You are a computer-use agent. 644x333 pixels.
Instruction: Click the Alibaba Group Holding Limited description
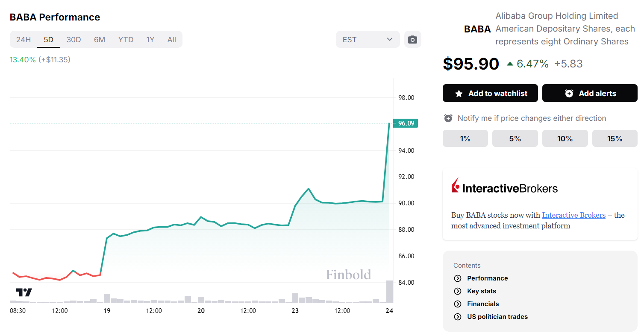click(565, 29)
